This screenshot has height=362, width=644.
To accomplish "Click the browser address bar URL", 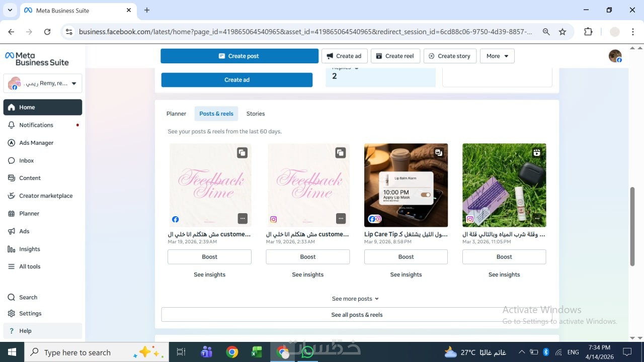I will [x=305, y=32].
